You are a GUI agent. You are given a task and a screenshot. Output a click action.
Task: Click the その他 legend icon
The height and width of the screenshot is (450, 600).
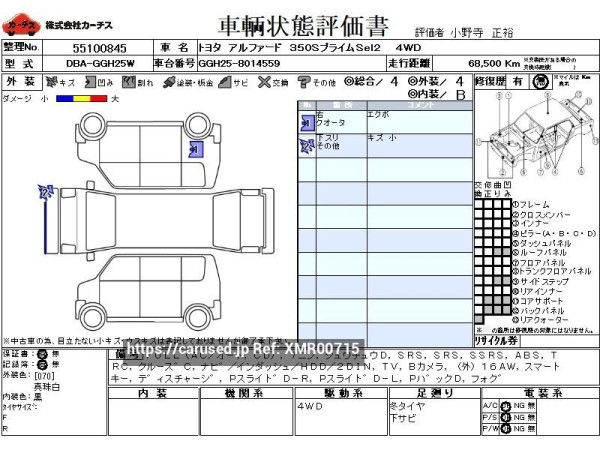[x=304, y=82]
